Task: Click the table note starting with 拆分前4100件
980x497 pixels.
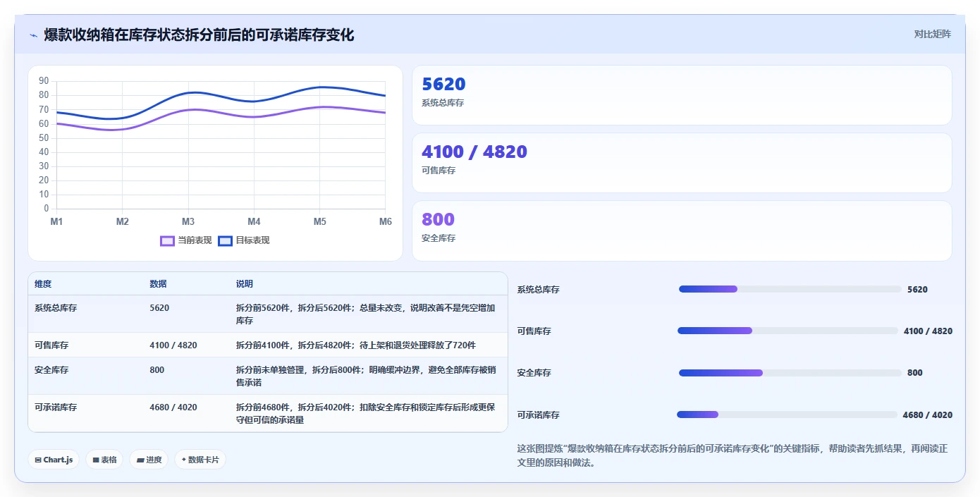Action: 356,345
